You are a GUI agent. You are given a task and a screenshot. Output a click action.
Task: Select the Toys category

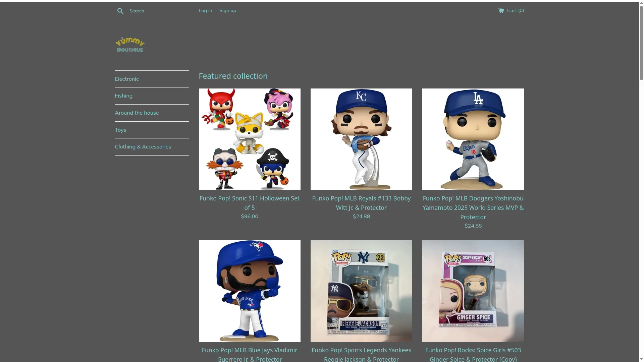point(120,130)
